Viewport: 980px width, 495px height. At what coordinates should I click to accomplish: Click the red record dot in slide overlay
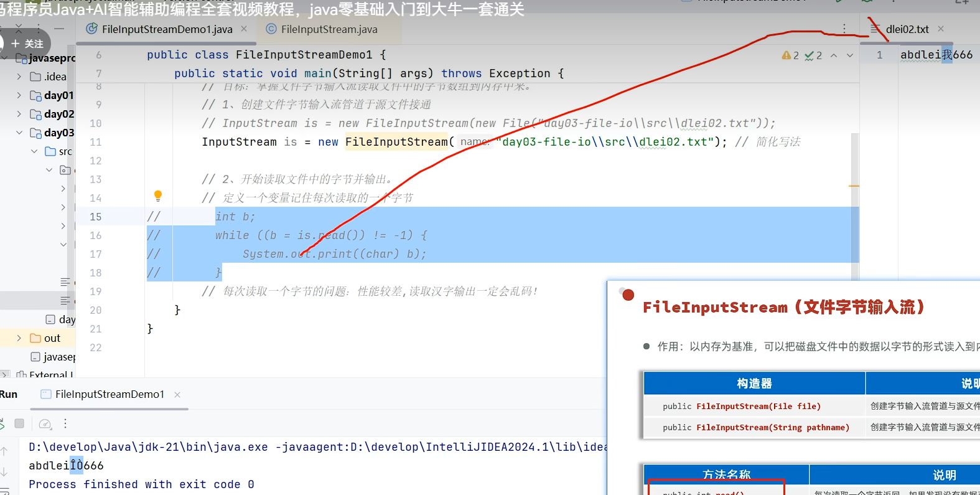[x=628, y=295]
